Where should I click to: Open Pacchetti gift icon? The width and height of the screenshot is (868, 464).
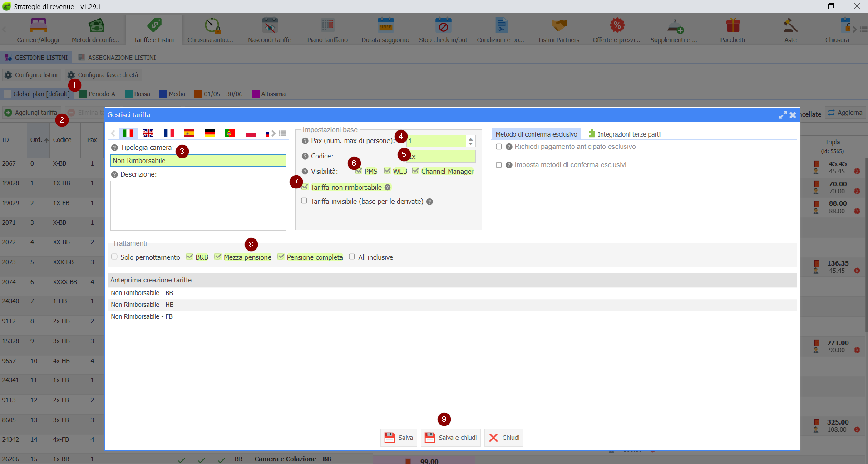pyautogui.click(x=733, y=25)
